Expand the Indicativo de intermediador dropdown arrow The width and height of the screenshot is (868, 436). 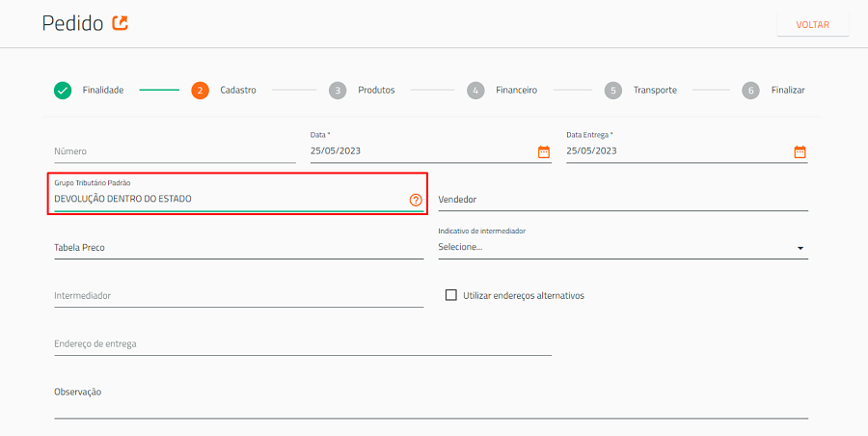point(800,248)
